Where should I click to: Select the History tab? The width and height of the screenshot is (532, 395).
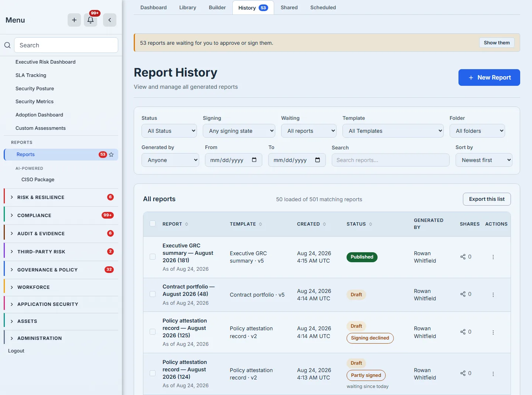pos(253,8)
